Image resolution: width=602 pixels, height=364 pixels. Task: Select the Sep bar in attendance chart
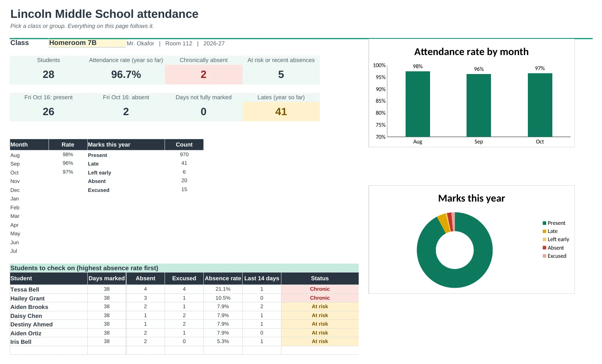(x=479, y=105)
